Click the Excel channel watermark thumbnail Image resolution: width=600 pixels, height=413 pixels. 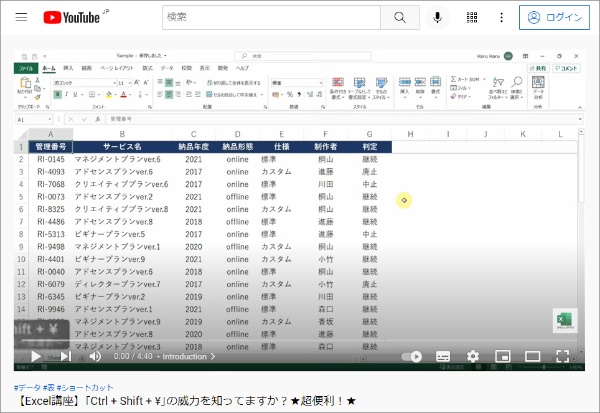point(565,320)
